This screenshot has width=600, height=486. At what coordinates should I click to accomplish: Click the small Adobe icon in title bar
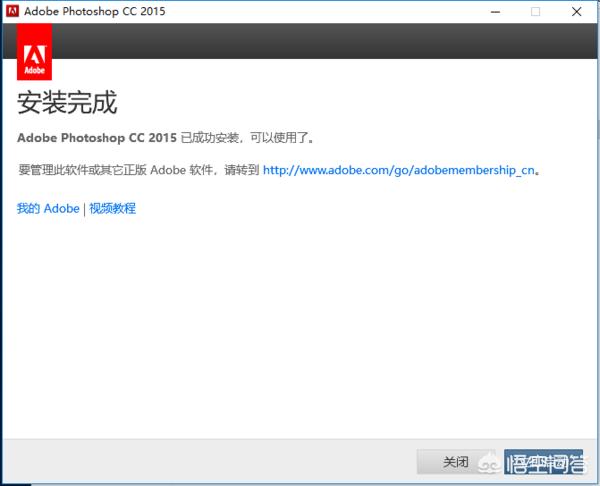pyautogui.click(x=13, y=11)
